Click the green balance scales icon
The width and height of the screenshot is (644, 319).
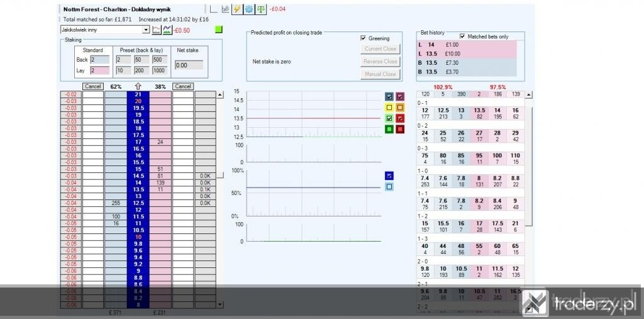pos(261,9)
